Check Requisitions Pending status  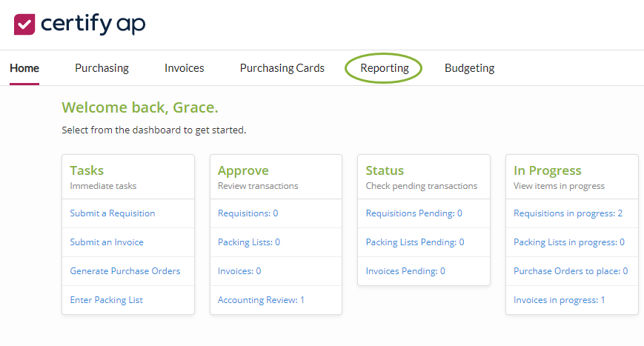tap(414, 213)
